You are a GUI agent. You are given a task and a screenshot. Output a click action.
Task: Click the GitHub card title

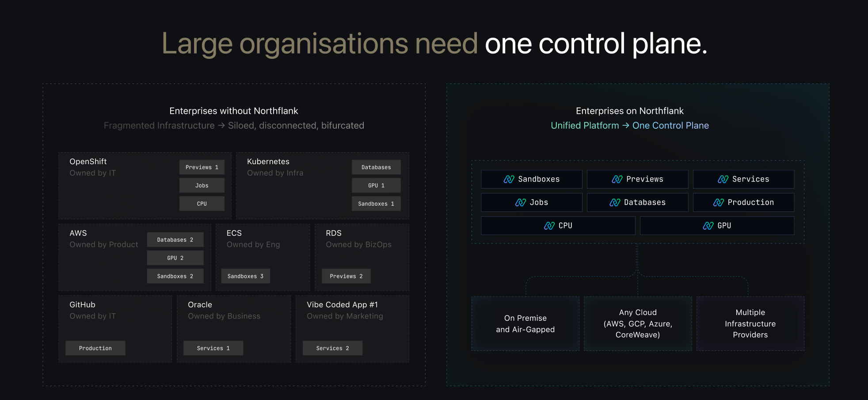[82, 305]
